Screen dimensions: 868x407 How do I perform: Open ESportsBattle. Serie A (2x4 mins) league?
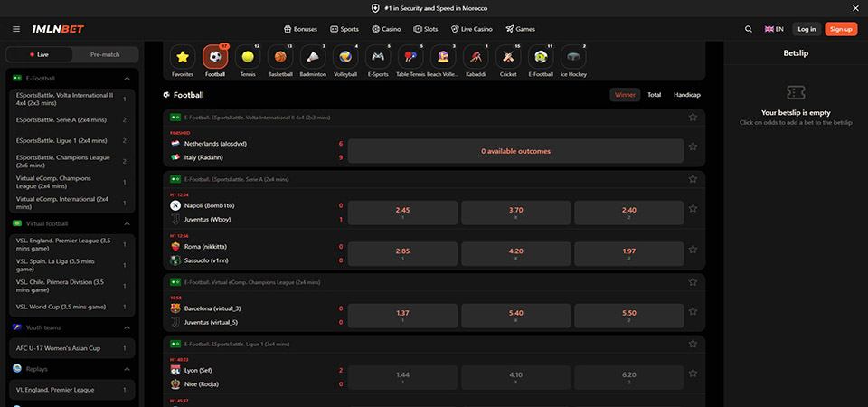click(72, 119)
